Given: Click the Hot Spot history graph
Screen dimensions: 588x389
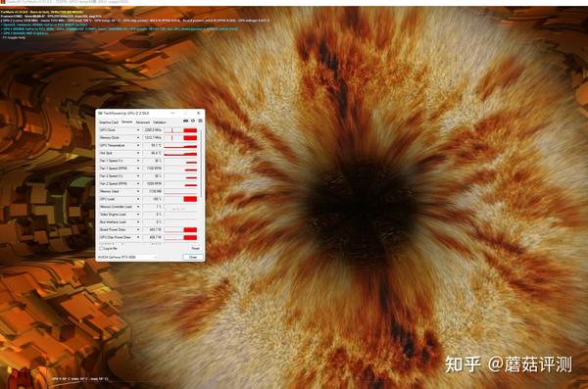Looking at the screenshot, I should 180,153.
